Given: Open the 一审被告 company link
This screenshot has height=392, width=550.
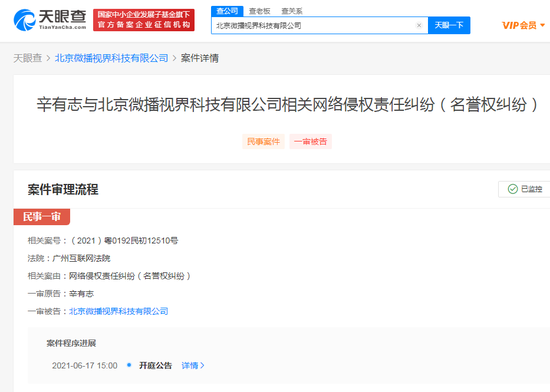Looking at the screenshot, I should (119, 311).
